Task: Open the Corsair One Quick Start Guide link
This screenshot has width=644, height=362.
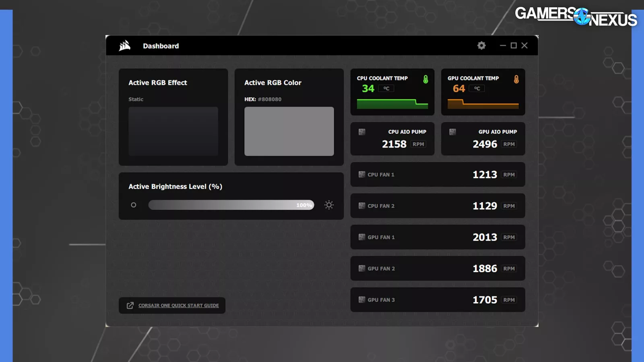Action: (x=178, y=306)
